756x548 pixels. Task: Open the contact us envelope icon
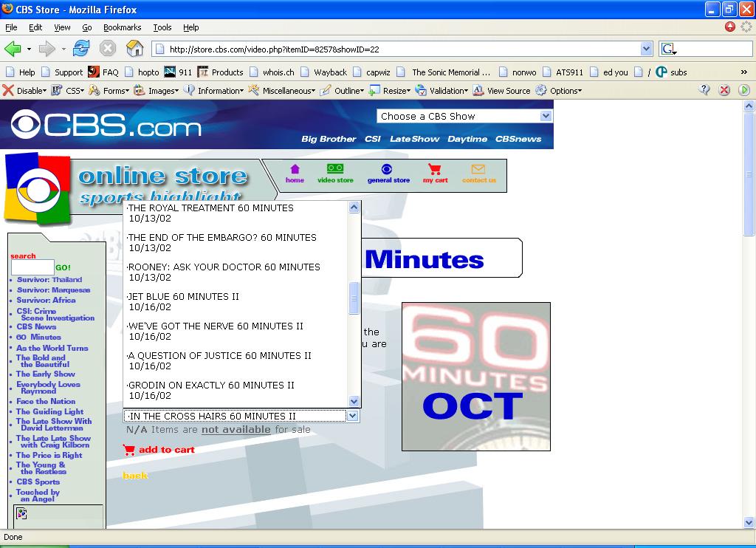(478, 169)
